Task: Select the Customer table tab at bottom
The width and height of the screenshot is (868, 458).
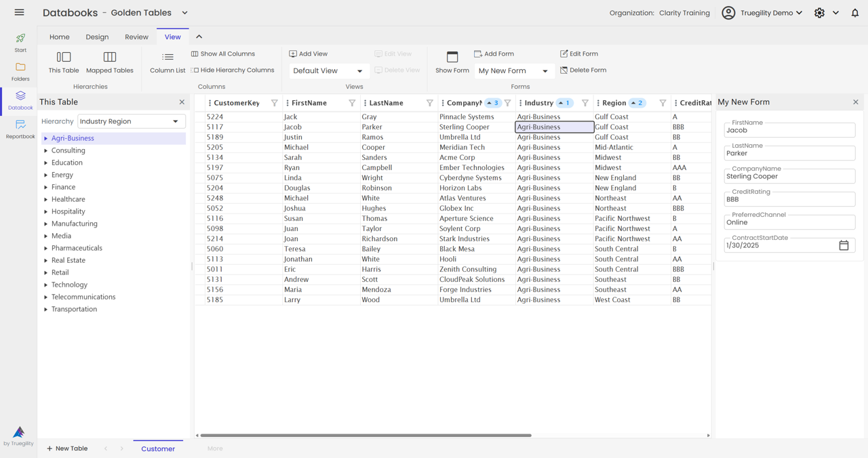Action: click(157, 449)
